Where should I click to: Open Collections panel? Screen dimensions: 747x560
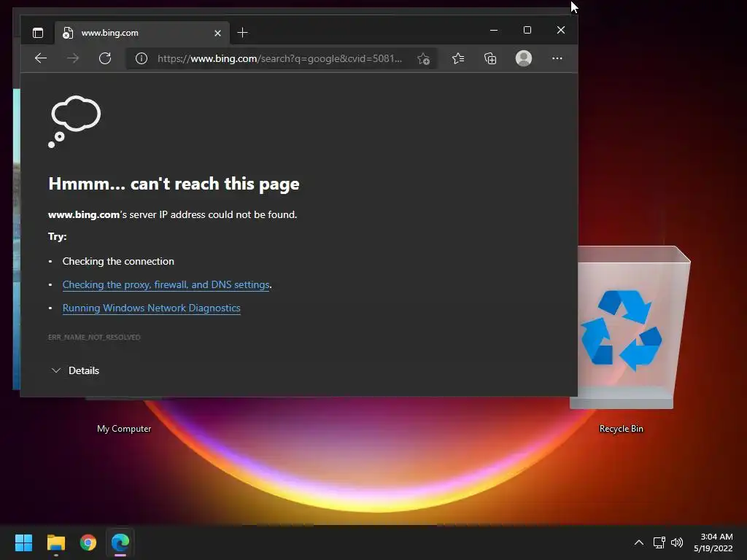pyautogui.click(x=490, y=58)
